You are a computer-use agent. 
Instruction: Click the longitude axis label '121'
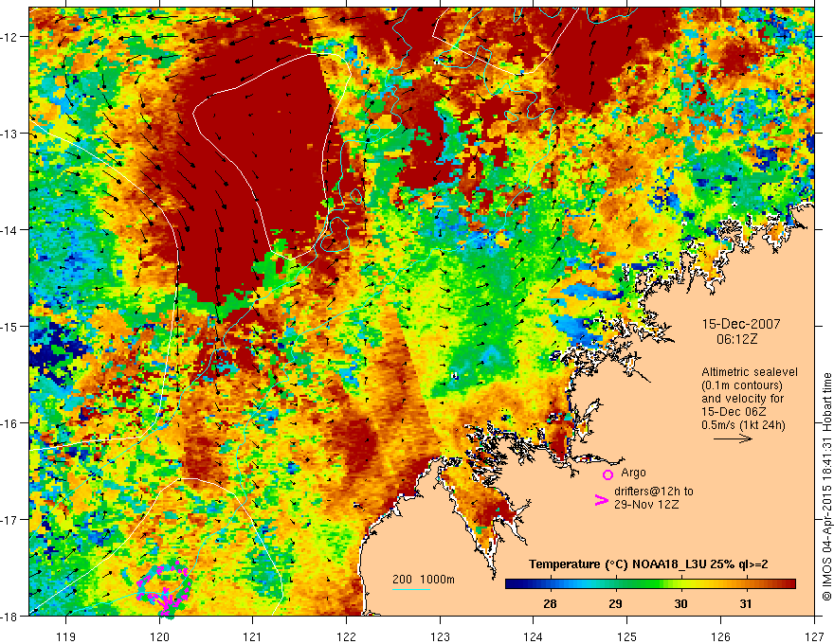253,636
